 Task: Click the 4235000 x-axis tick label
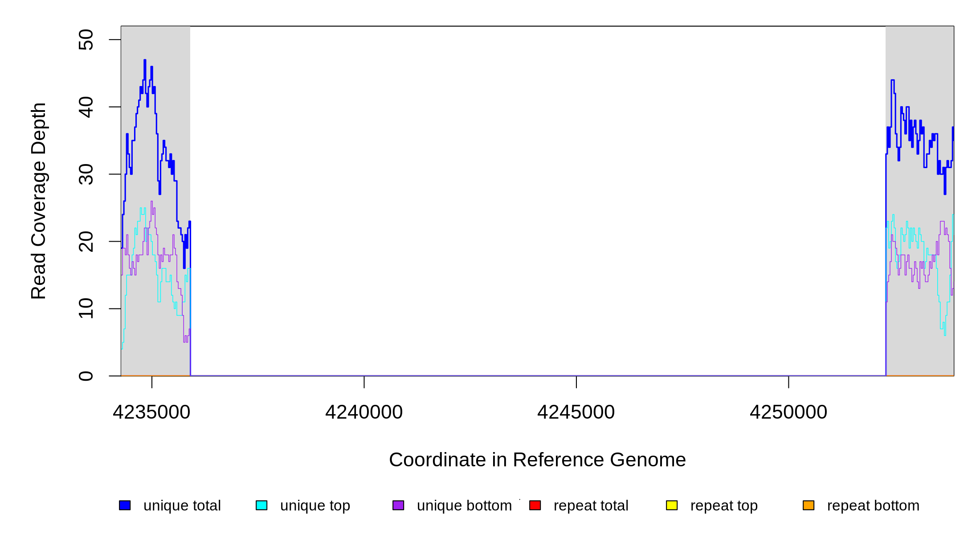click(151, 412)
